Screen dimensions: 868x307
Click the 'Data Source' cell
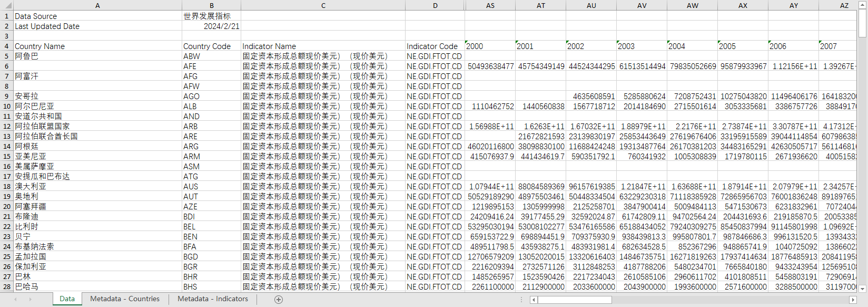coord(97,16)
